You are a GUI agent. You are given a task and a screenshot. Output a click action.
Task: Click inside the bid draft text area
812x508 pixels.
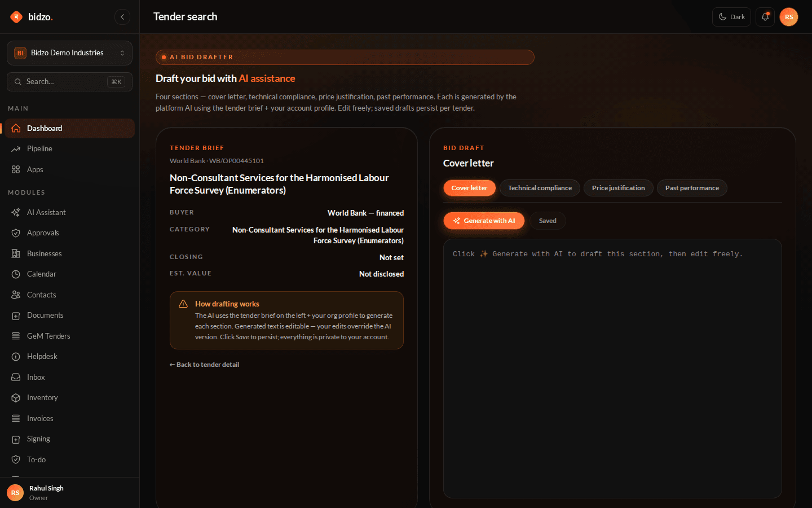click(612, 369)
